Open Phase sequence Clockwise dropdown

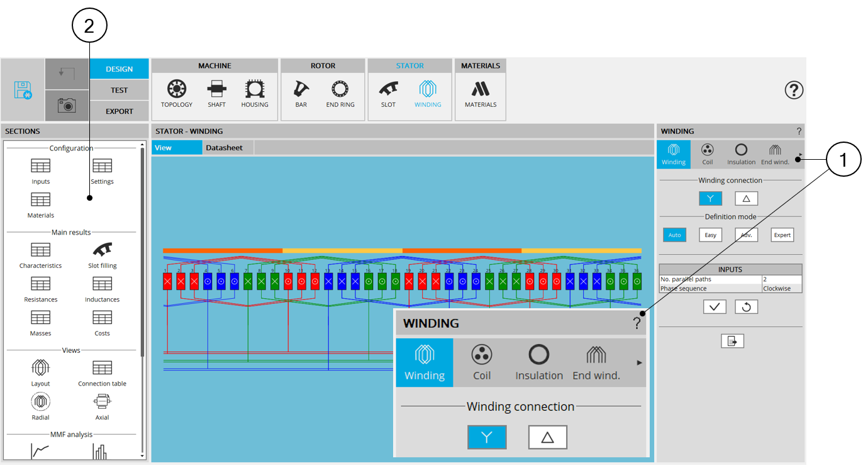coord(781,289)
